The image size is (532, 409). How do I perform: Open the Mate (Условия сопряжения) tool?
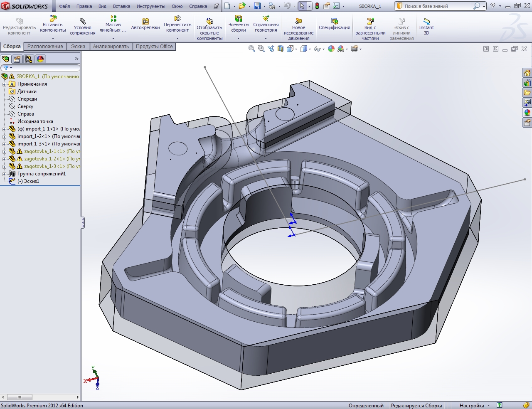coord(82,22)
